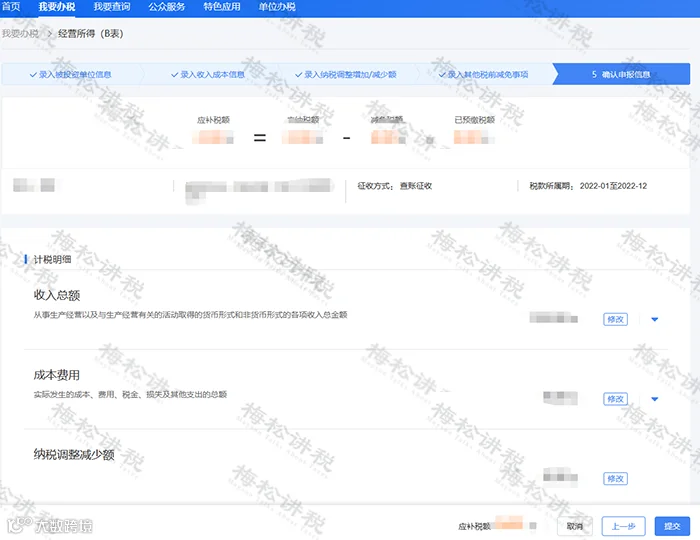Screen dimensions: 700x540
Task: Open step 录入纳税调整增加/减少额
Action: [346, 75]
